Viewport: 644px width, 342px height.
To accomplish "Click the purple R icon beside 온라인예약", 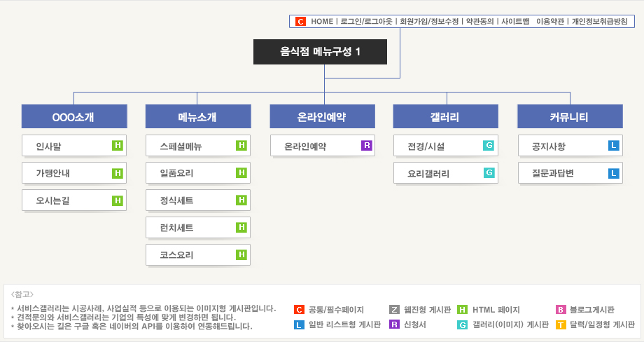I will (x=367, y=146).
